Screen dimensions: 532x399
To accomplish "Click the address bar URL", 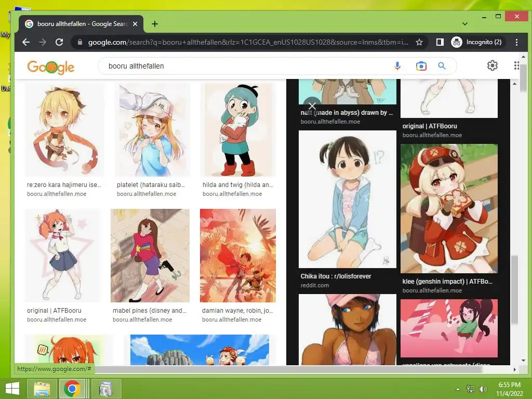I will (x=248, y=42).
